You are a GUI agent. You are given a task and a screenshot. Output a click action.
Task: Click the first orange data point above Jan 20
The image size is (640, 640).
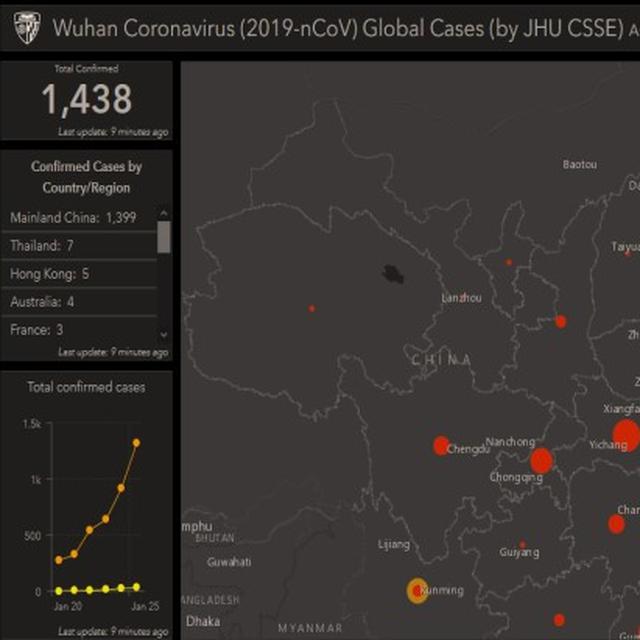(59, 560)
